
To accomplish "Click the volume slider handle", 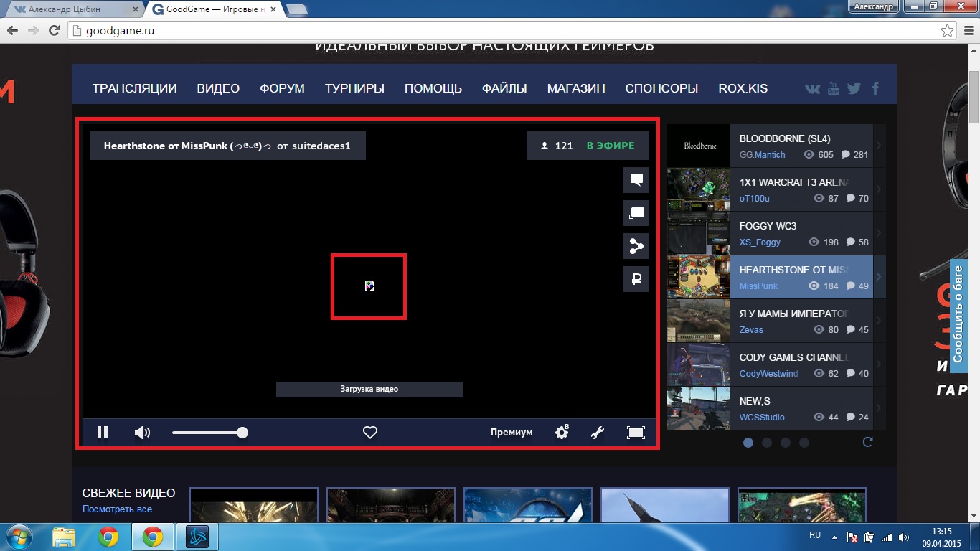I will click(242, 433).
